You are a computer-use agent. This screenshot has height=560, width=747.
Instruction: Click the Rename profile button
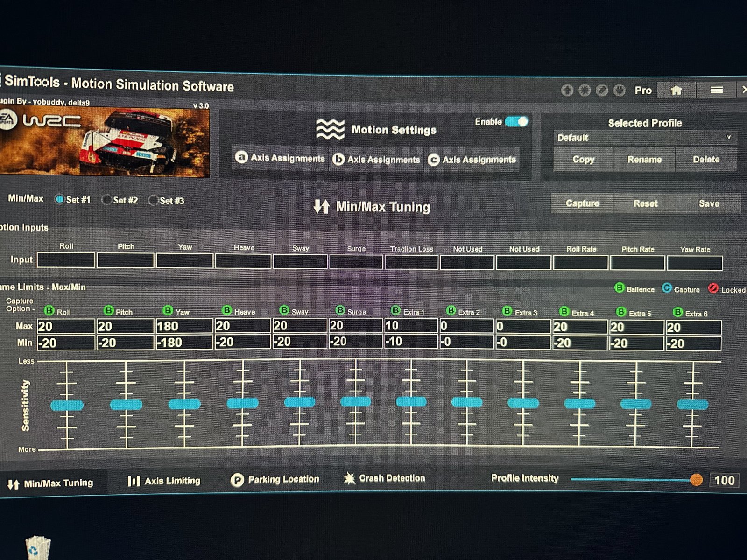[644, 160]
